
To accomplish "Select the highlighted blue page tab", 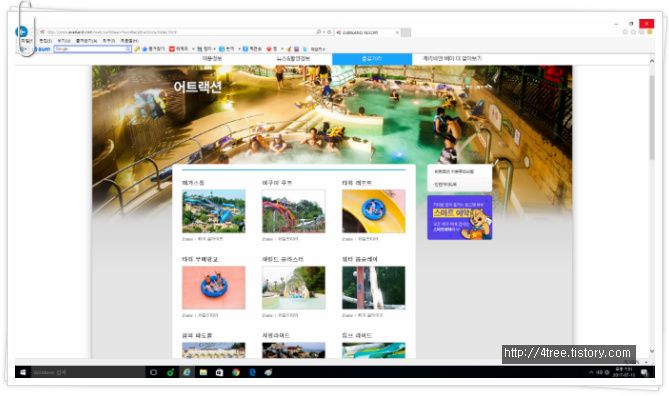I will tap(372, 59).
